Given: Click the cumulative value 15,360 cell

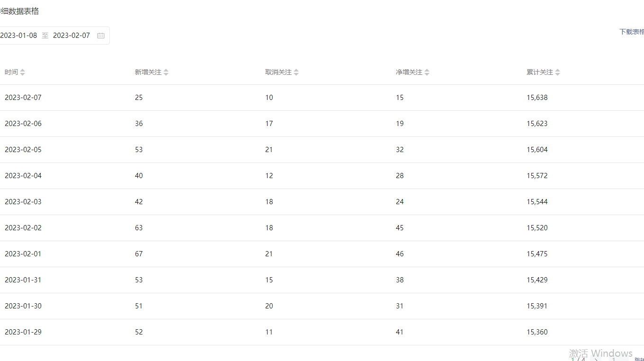Looking at the screenshot, I should tap(537, 332).
